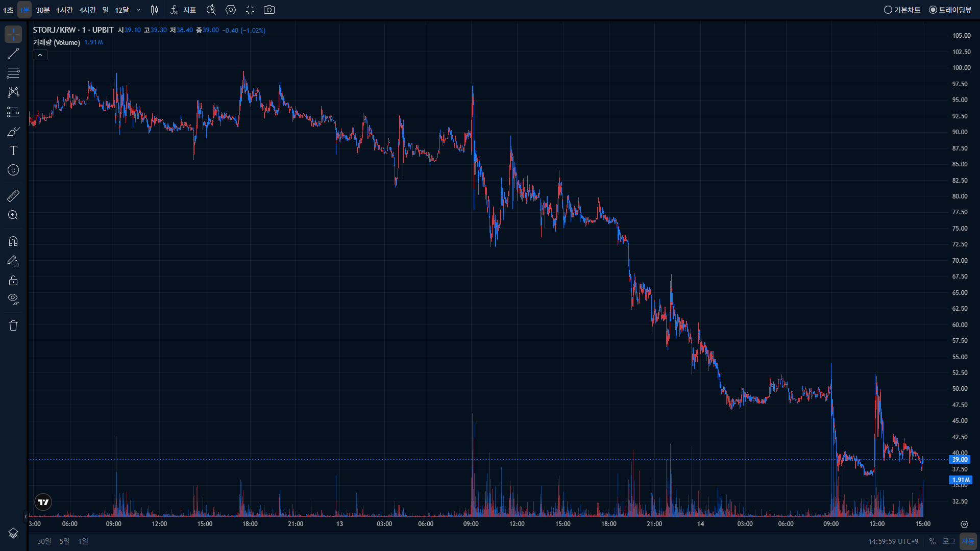Toggle the magnet snap mode

pyautogui.click(x=13, y=241)
